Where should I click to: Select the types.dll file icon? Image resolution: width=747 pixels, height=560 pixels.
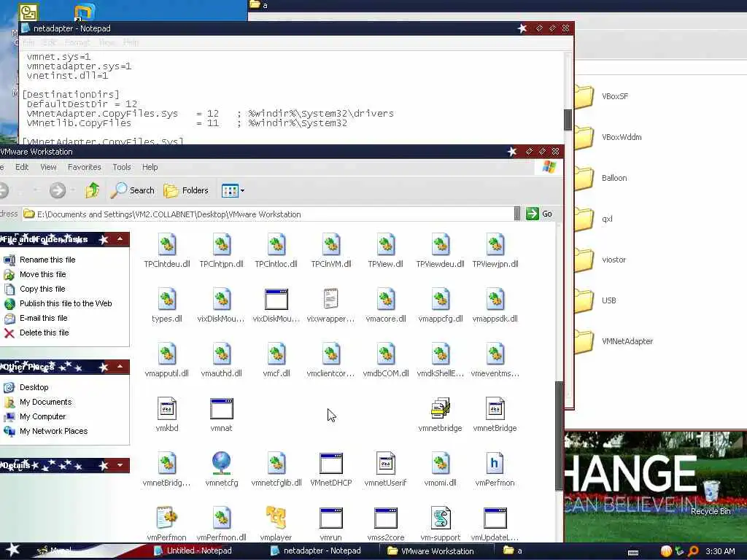[x=167, y=299]
